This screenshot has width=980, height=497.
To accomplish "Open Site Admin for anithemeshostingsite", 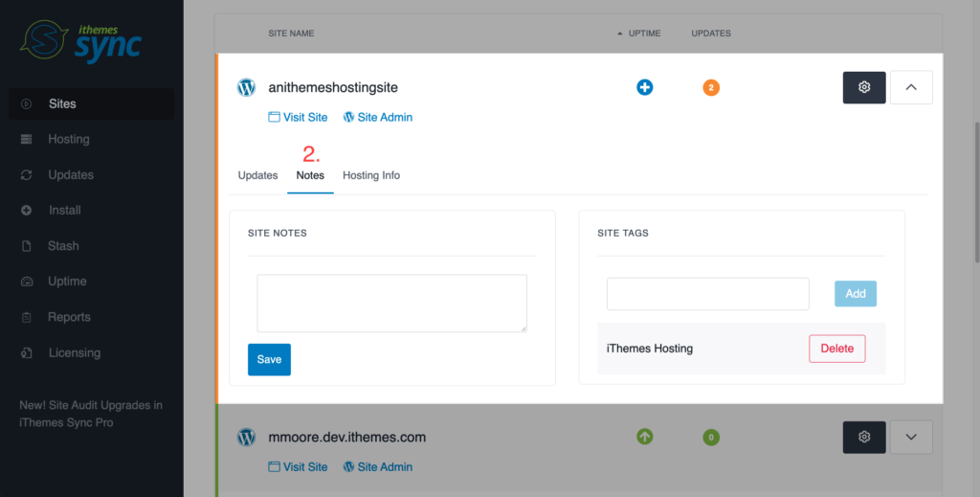I will point(377,117).
